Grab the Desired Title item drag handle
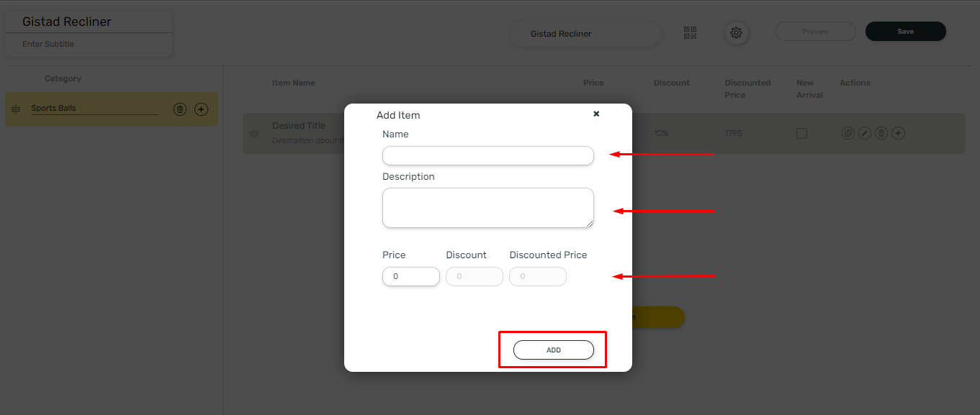980x415 pixels. 253,132
